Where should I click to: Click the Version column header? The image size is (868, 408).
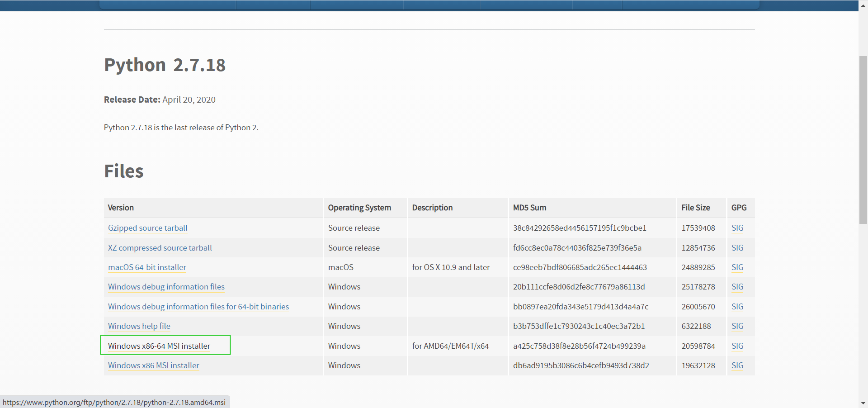[121, 208]
